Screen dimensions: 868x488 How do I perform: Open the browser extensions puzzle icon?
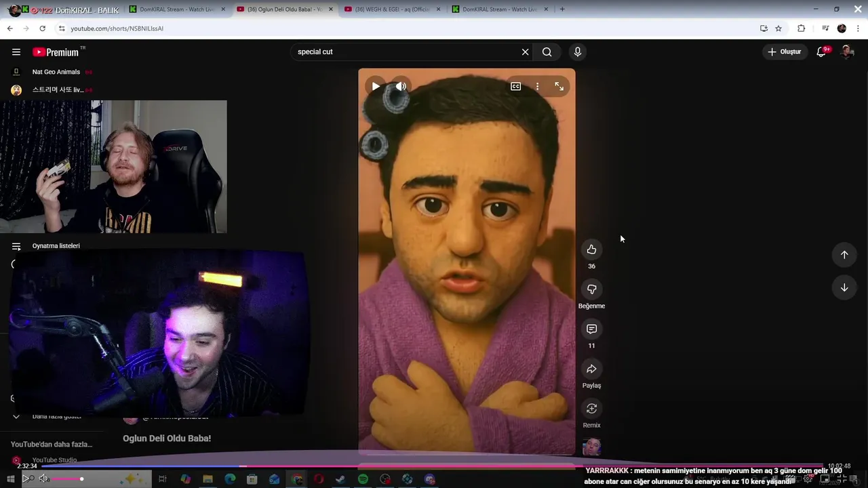[x=802, y=28]
